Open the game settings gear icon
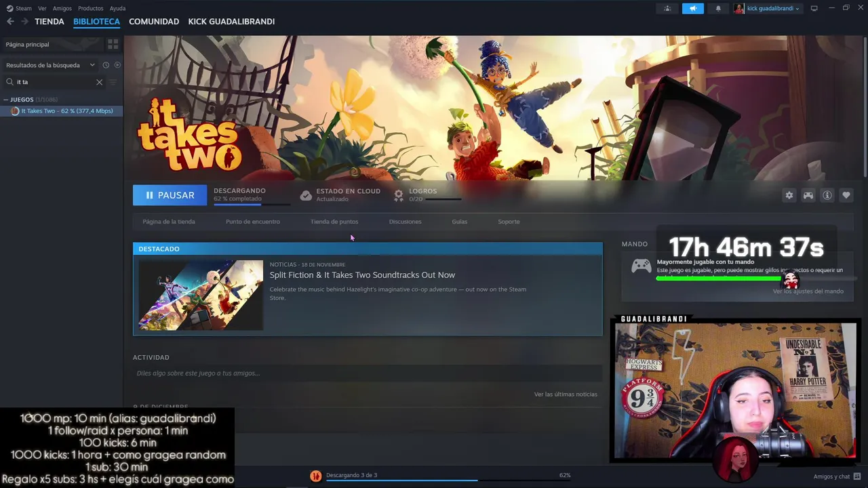Screen dimensions: 868x488 (x=789, y=195)
